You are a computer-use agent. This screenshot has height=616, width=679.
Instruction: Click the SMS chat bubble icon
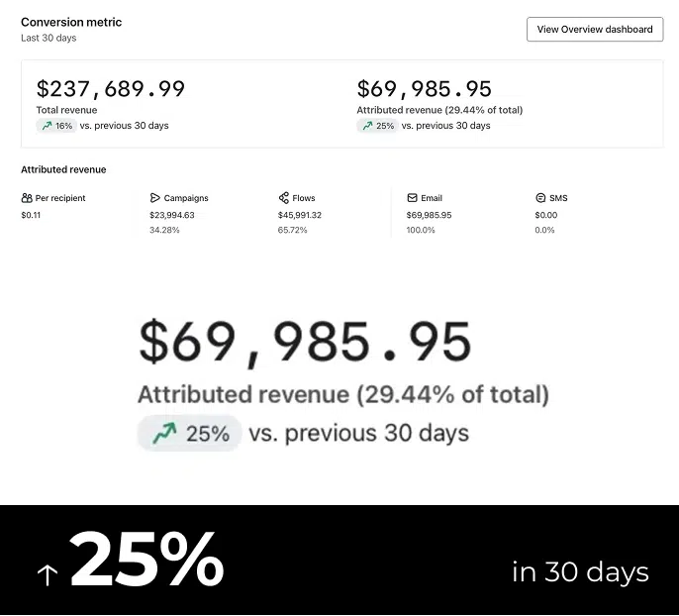click(x=540, y=198)
